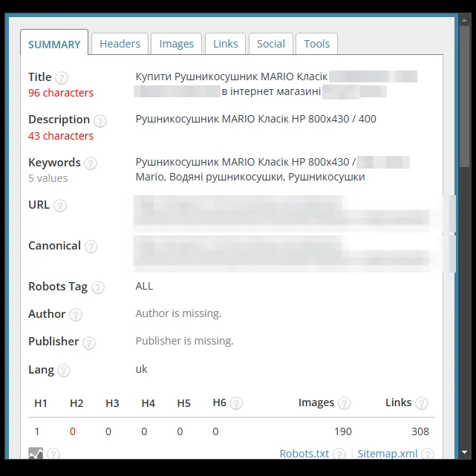This screenshot has height=476, width=476.
Task: Click the H3 column header
Action: click(112, 403)
